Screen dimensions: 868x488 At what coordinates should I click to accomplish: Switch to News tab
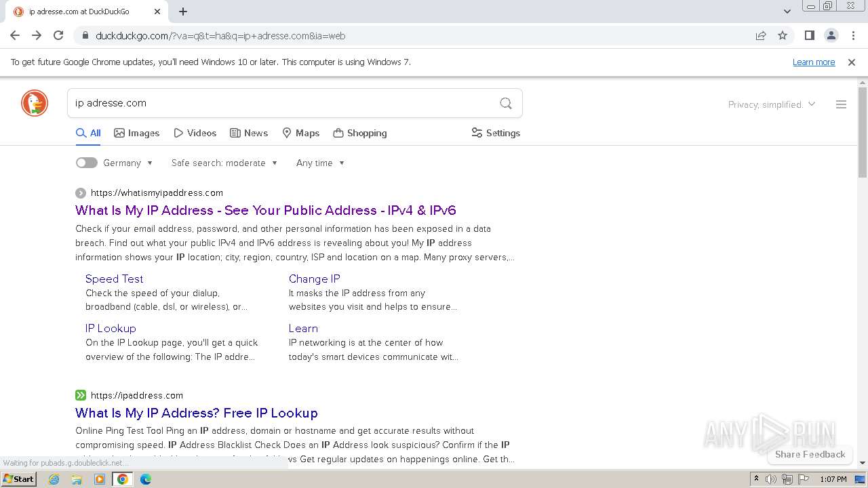point(249,133)
